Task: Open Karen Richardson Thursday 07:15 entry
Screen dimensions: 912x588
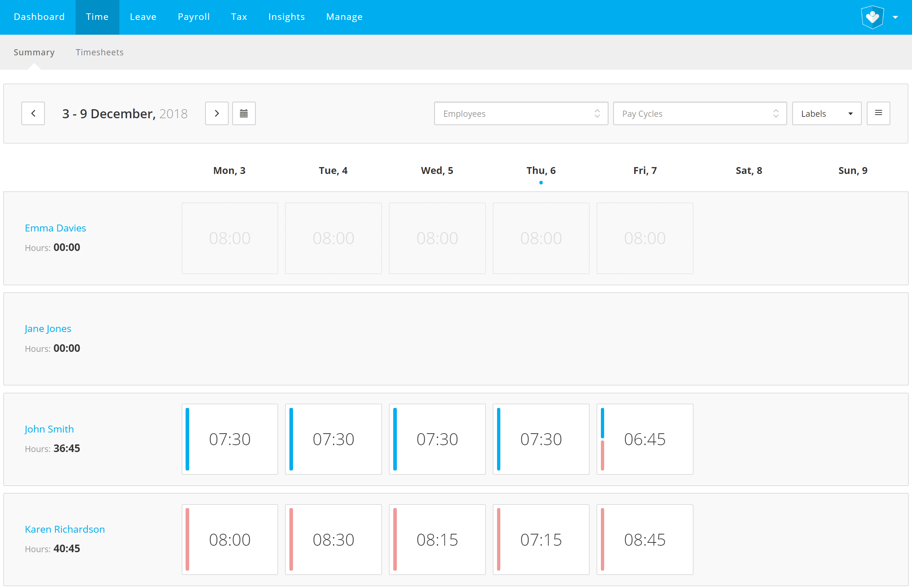Action: click(x=541, y=540)
